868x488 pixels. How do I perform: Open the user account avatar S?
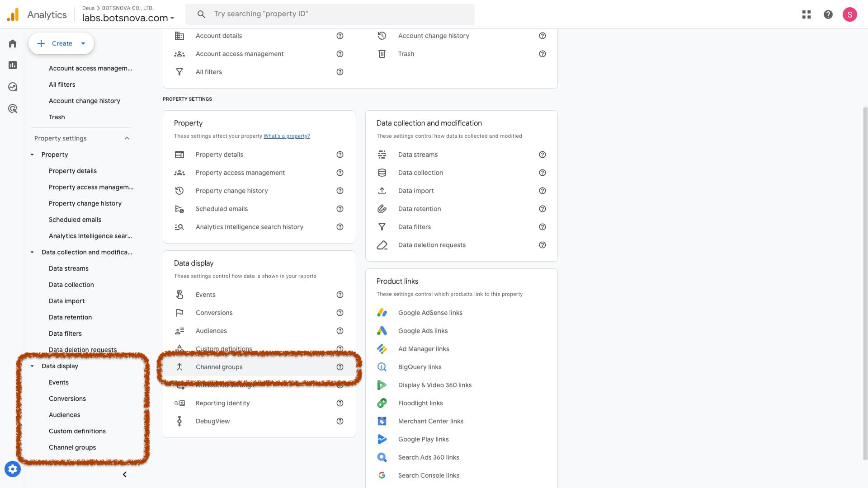[x=850, y=14]
